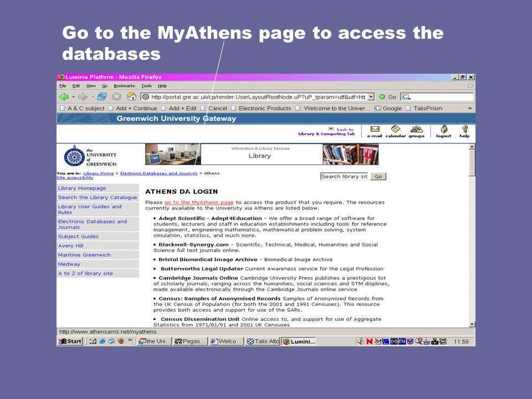Open the Add + Continue bookmark

[x=132, y=109]
